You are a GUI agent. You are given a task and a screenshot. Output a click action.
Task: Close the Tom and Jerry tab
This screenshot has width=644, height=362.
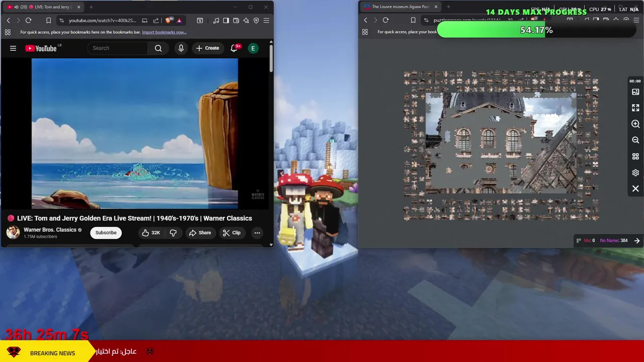(78, 7)
